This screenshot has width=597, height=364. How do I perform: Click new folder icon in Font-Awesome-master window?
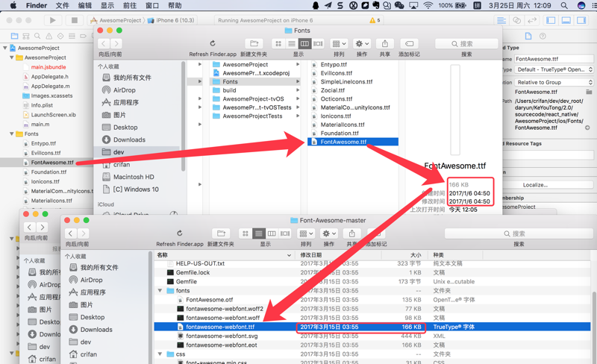point(221,233)
